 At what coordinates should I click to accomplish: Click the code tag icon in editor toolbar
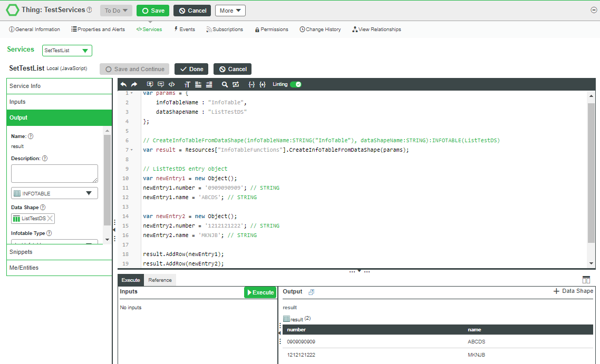point(171,84)
